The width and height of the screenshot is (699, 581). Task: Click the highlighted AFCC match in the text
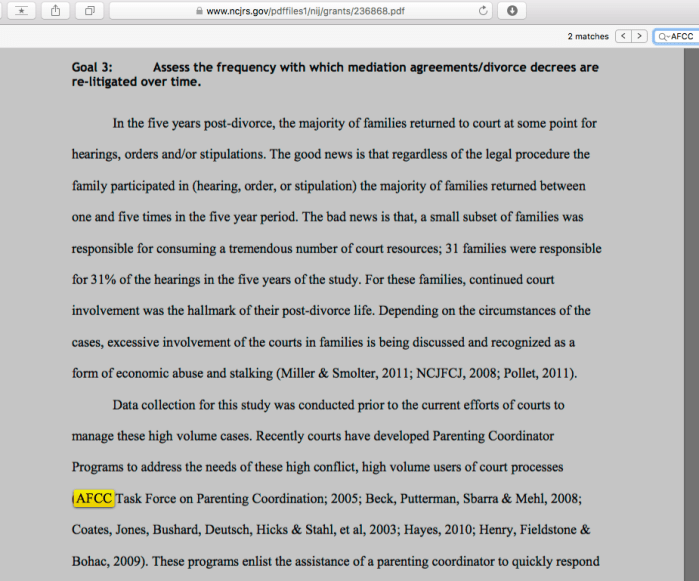pos(94,498)
